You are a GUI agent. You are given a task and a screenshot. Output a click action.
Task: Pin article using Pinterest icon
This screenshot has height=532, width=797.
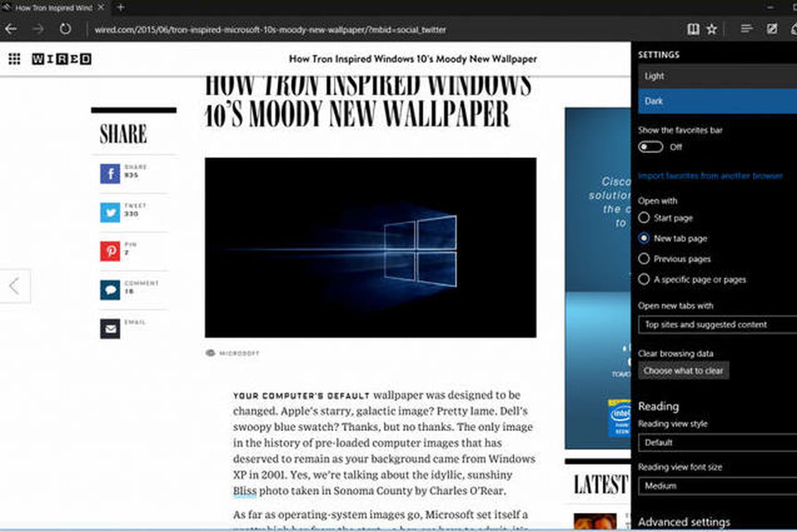click(110, 251)
